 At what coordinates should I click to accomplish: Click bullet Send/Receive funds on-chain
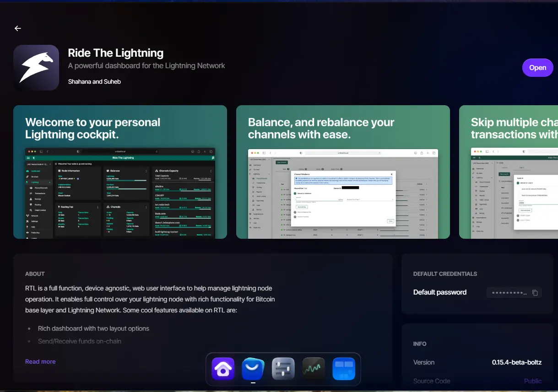[x=80, y=341]
